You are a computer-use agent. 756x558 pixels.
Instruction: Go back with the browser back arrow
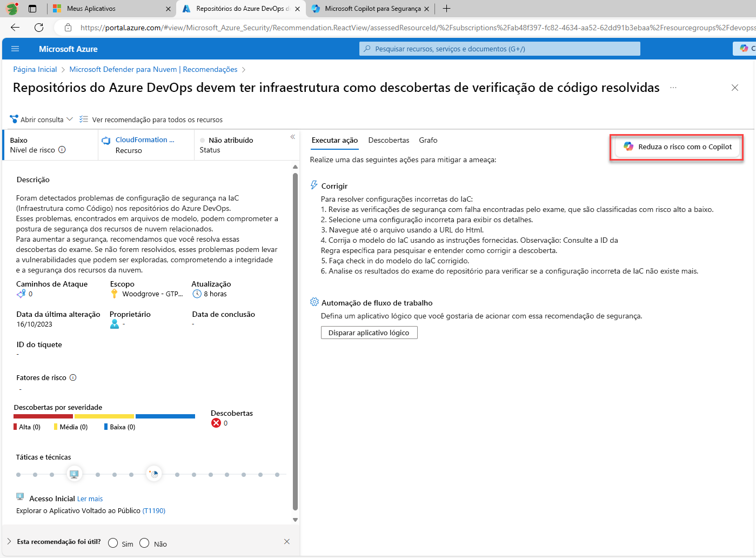[x=15, y=28]
